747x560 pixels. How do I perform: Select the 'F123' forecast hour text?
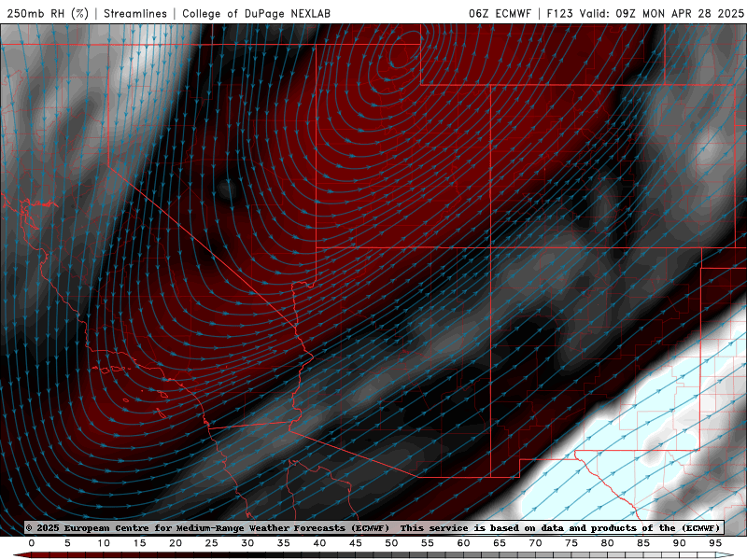(559, 13)
